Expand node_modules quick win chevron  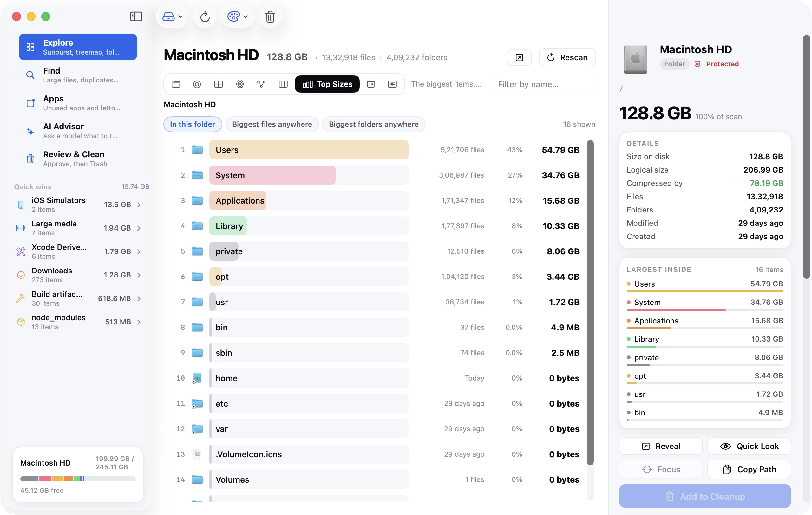139,322
